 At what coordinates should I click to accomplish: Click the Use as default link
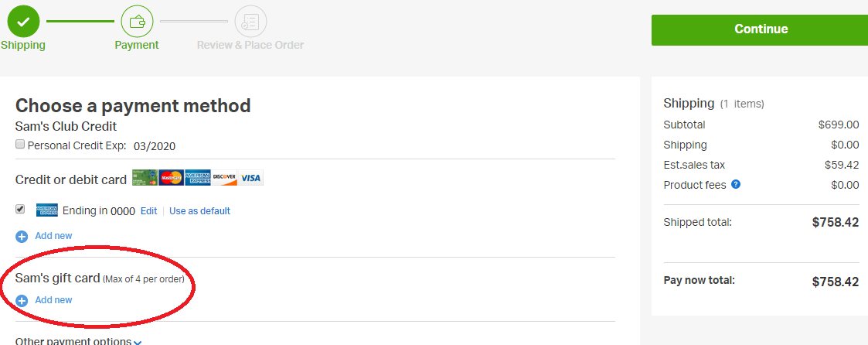[x=199, y=211]
